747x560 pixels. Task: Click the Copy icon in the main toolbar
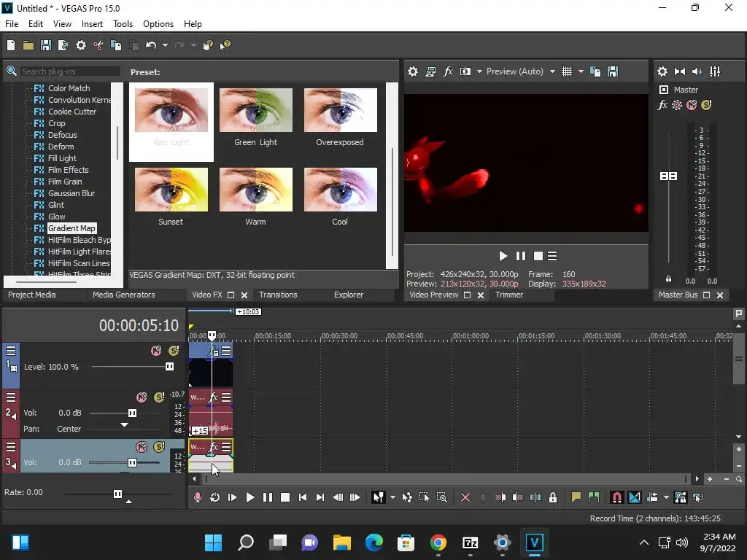(x=116, y=45)
